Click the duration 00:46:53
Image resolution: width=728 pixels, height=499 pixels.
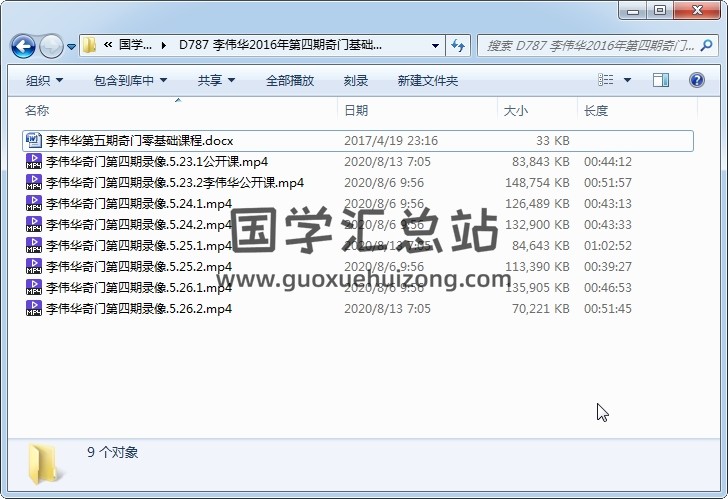point(608,287)
